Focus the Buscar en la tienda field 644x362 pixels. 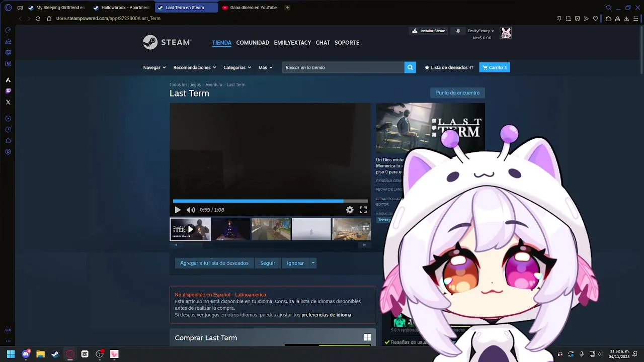click(x=343, y=67)
